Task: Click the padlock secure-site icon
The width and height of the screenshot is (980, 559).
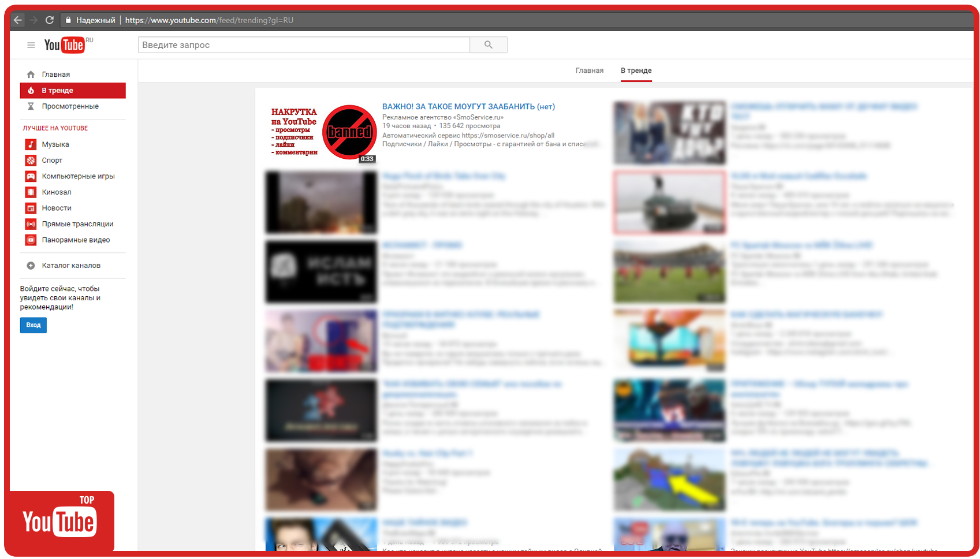Action: tap(68, 20)
